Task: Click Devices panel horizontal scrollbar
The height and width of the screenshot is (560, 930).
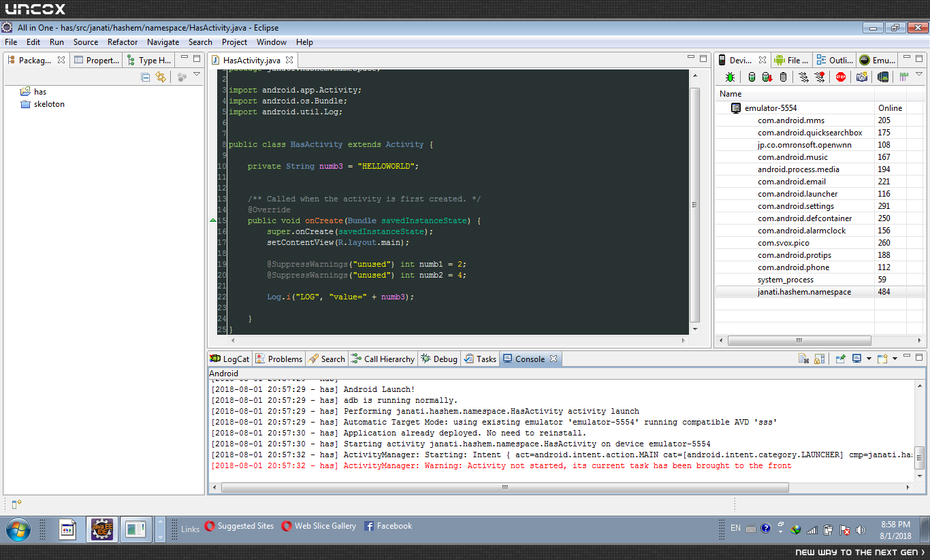Action: 799,340
